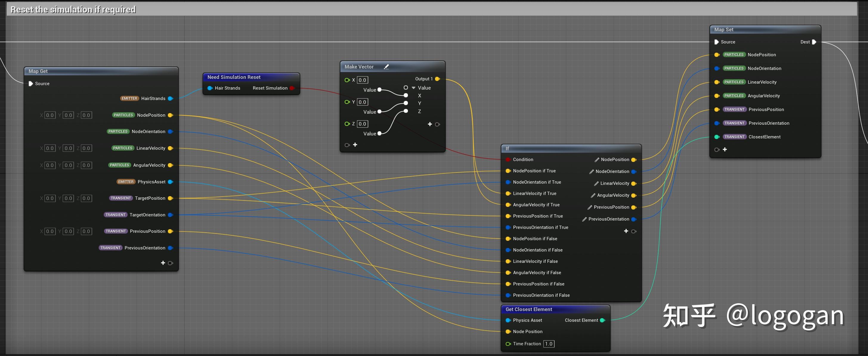The height and width of the screenshot is (356, 868).
Task: Click the Time Fraction green input pin
Action: pos(508,344)
